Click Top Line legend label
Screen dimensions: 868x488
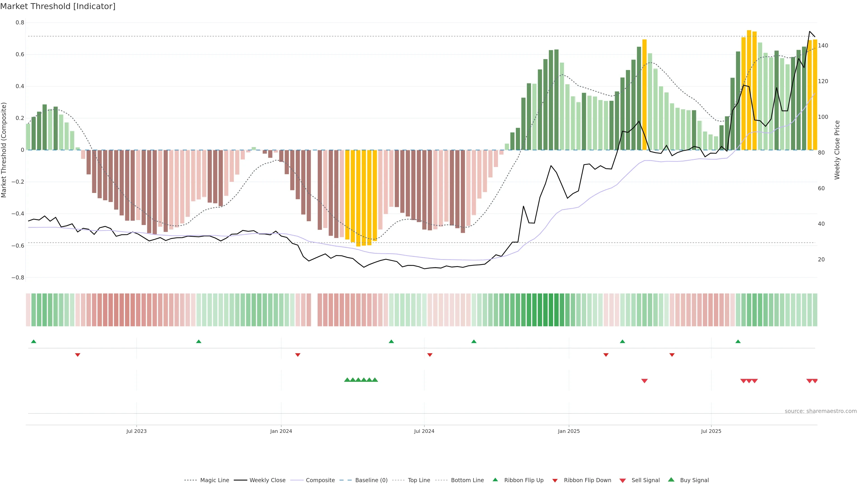[419, 480]
